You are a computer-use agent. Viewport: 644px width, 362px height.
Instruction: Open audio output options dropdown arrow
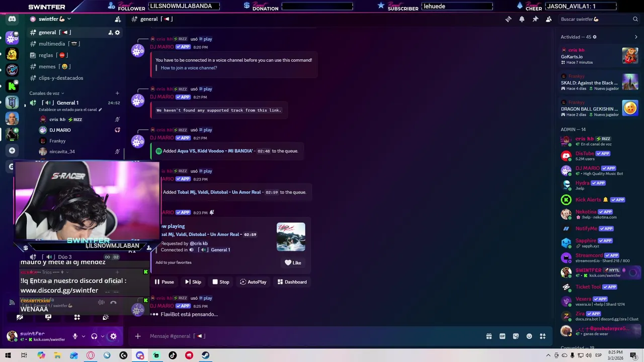[x=103, y=336]
